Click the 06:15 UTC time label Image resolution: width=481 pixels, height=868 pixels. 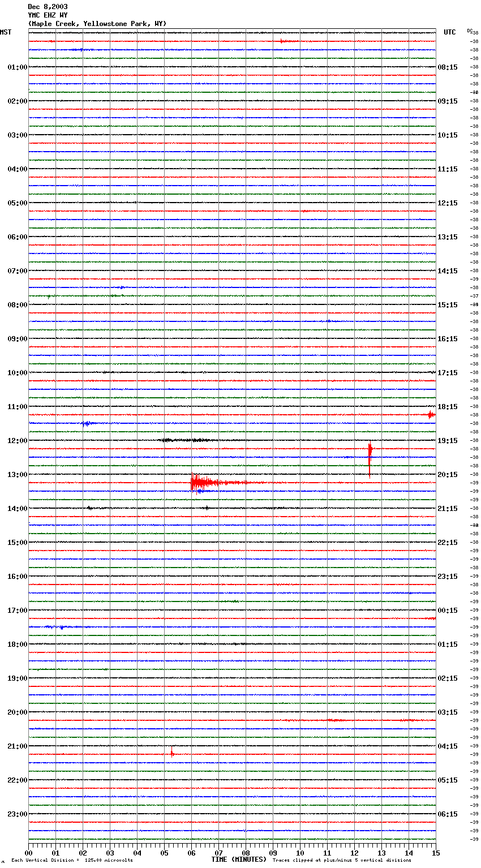448,814
